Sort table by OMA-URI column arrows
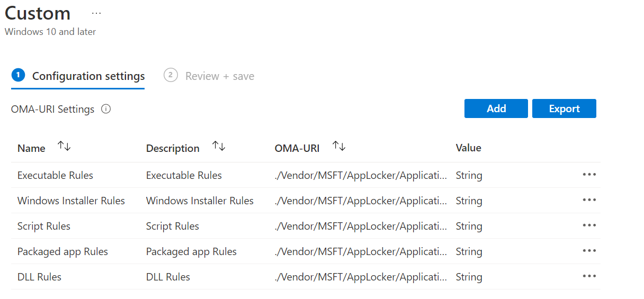The width and height of the screenshot is (644, 299). 339,147
